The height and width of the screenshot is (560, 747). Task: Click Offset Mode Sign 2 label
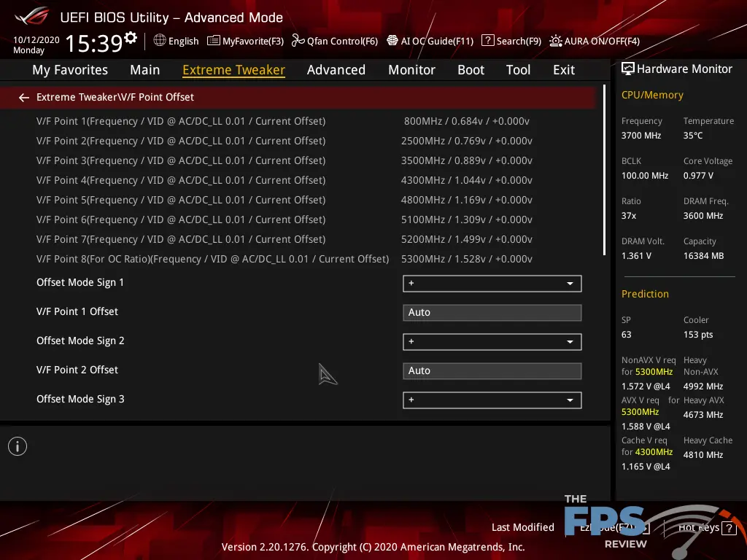pos(80,341)
